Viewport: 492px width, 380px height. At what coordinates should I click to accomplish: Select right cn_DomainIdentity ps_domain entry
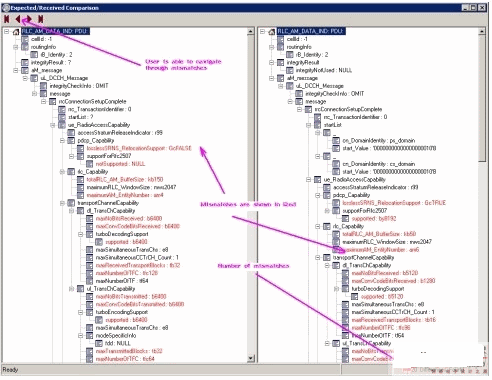point(379,141)
